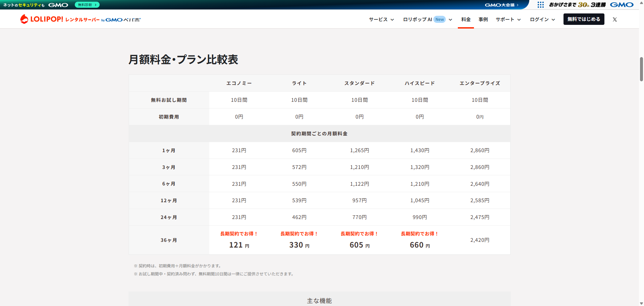644x306 pixels.
Task: Click the ライト column header
Action: (x=299, y=83)
